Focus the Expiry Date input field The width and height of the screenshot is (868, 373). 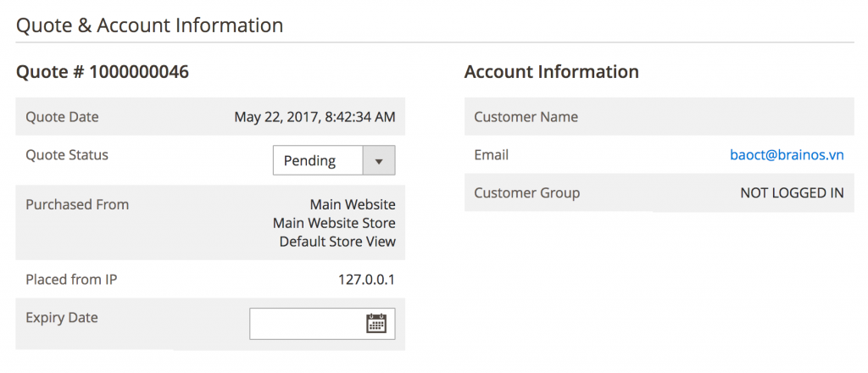pos(306,323)
